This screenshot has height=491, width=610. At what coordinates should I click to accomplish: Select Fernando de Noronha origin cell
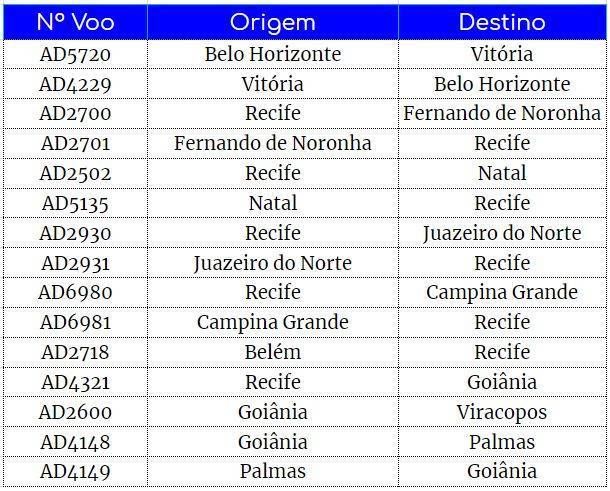click(x=273, y=144)
